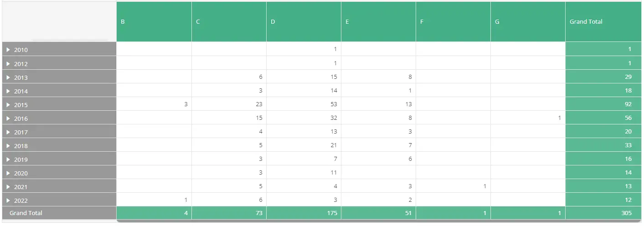This screenshot has height=226, width=644.
Task: Select the cell with value 53
Action: click(304, 104)
